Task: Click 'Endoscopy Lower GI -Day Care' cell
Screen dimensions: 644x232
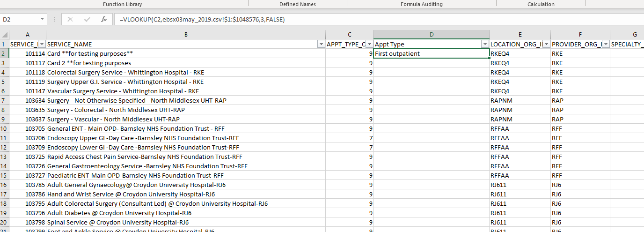Action: click(x=186, y=147)
